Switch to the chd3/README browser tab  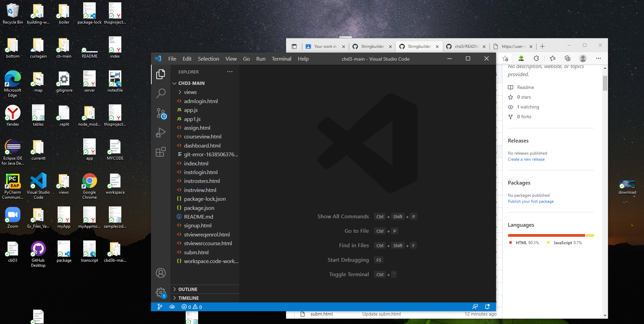[x=466, y=46]
